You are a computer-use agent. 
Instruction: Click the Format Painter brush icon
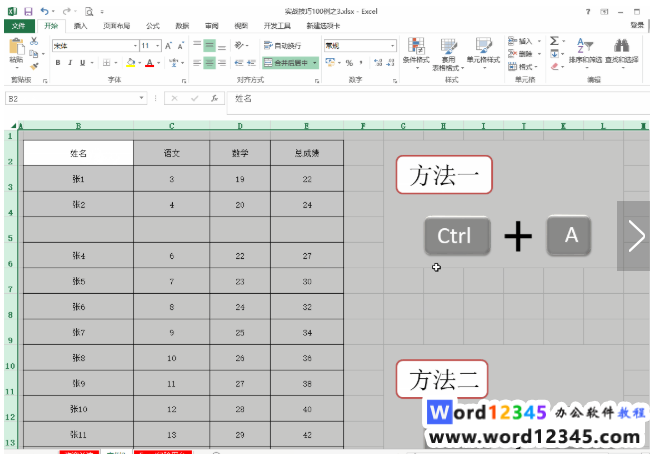point(34,66)
